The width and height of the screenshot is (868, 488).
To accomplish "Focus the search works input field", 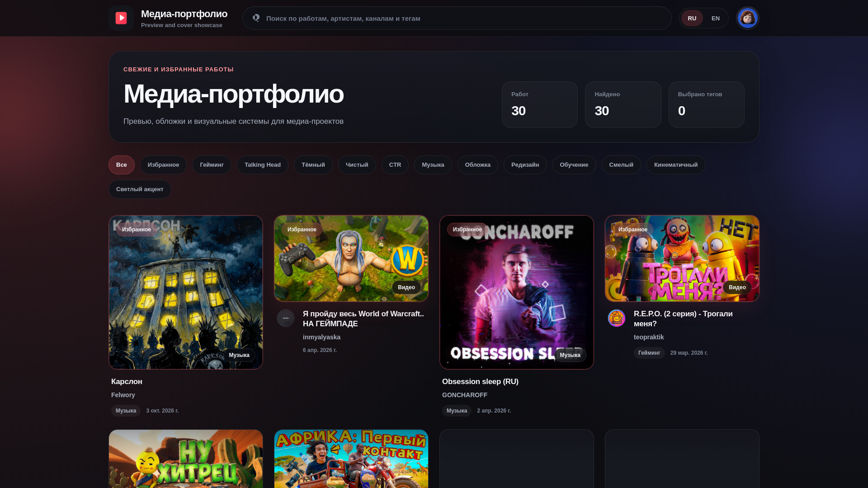I will tap(457, 18).
